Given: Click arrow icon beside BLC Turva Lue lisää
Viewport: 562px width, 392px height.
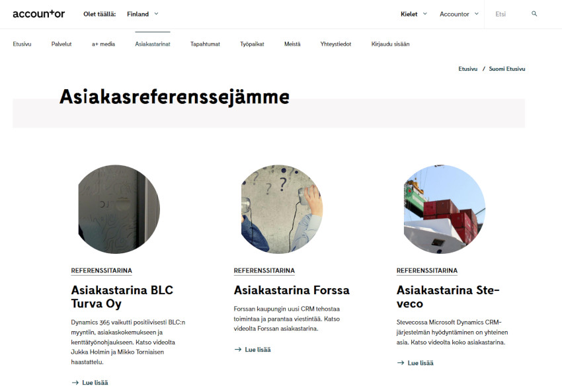Looking at the screenshot, I should (75, 383).
